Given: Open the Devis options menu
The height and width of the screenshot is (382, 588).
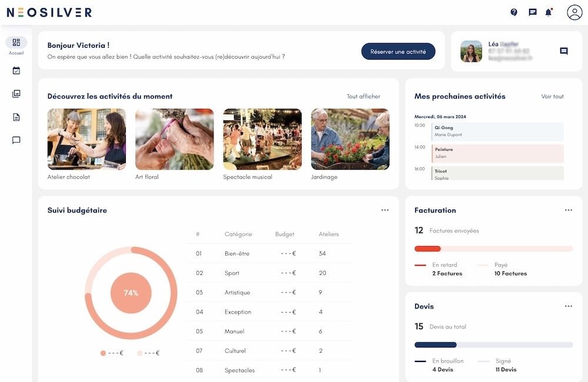Looking at the screenshot, I should [569, 305].
